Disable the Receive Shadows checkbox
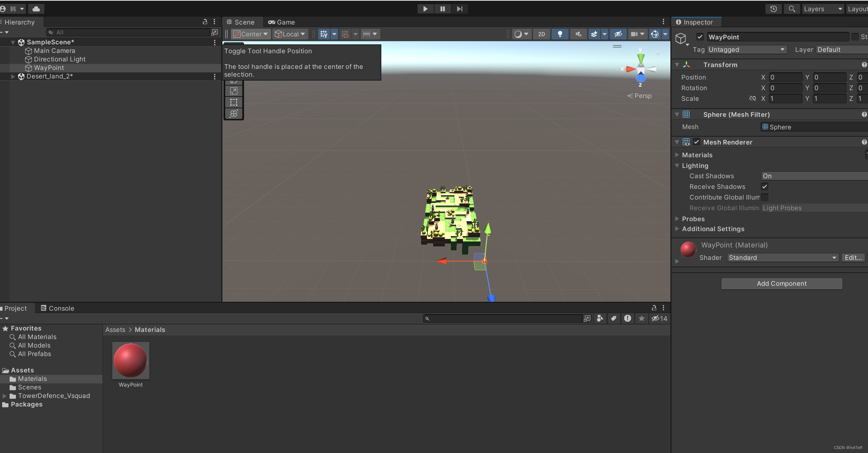This screenshot has height=453, width=868. click(765, 186)
